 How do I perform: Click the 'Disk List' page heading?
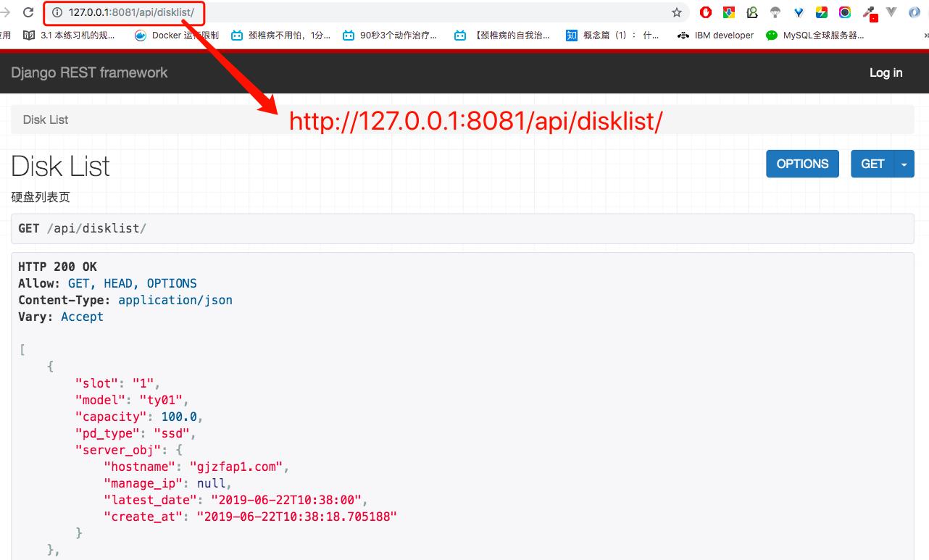[61, 166]
